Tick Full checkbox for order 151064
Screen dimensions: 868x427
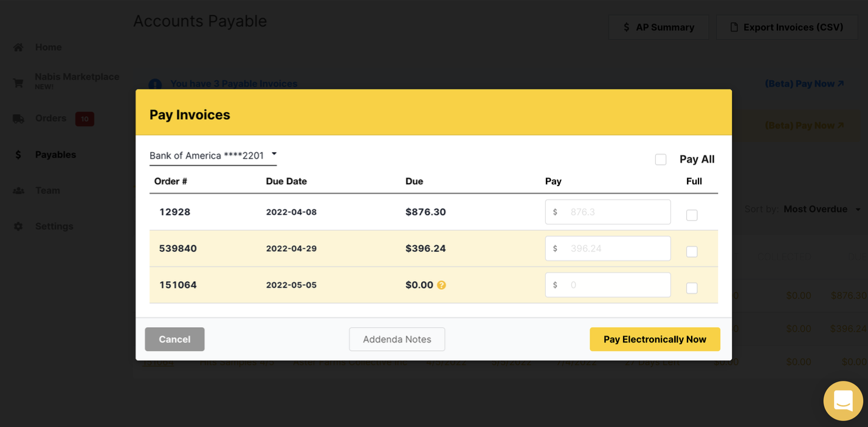[x=692, y=288]
